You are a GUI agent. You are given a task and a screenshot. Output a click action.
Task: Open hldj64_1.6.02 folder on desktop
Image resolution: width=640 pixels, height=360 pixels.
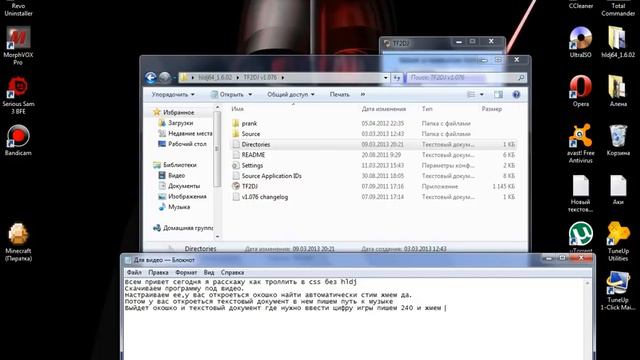click(x=618, y=42)
